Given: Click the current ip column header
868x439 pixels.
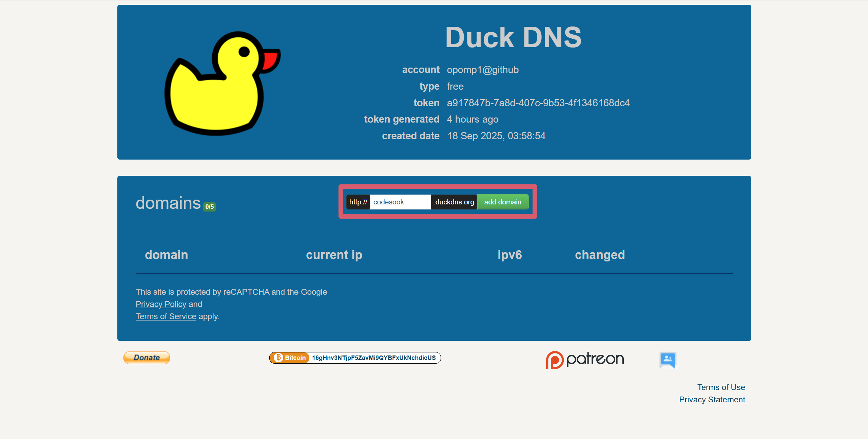Looking at the screenshot, I should point(334,255).
